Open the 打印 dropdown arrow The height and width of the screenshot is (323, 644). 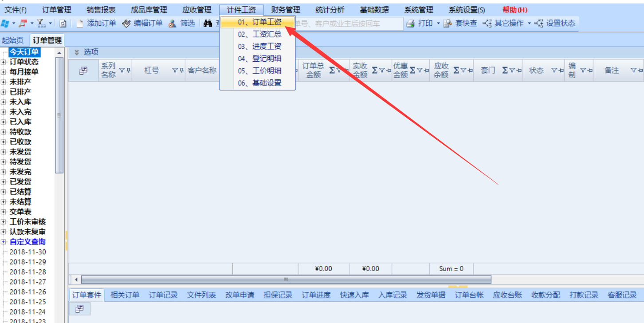point(438,24)
